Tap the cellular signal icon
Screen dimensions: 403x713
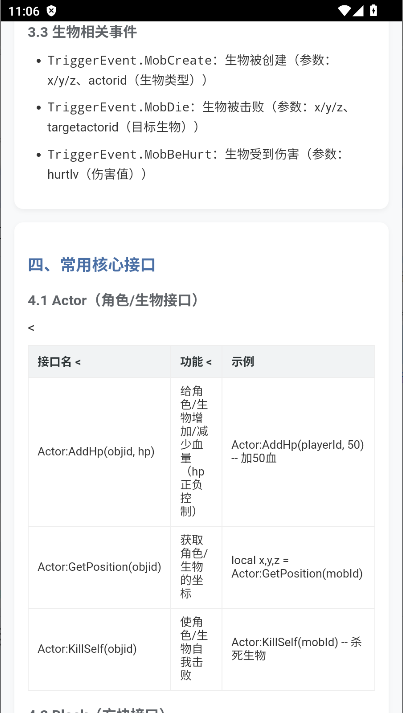pos(359,10)
